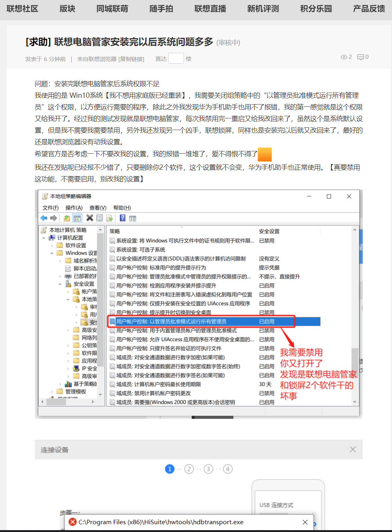Click the red error icon beside hdbtransport.exe path

pyautogui.click(x=73, y=522)
